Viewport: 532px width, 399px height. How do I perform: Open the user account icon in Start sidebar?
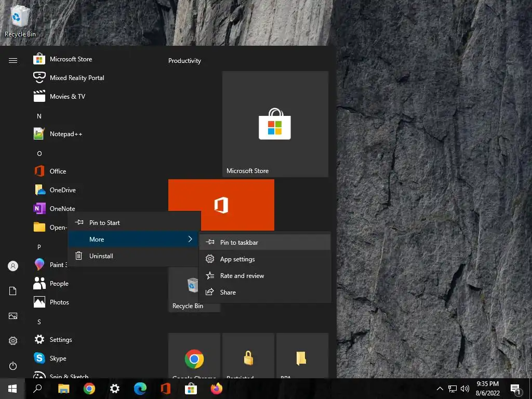13,266
